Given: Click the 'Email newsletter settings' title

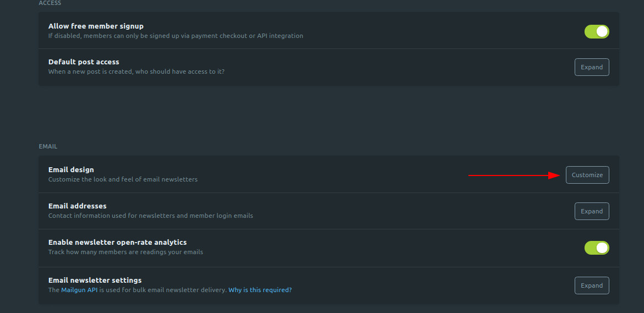Looking at the screenshot, I should click(x=95, y=280).
